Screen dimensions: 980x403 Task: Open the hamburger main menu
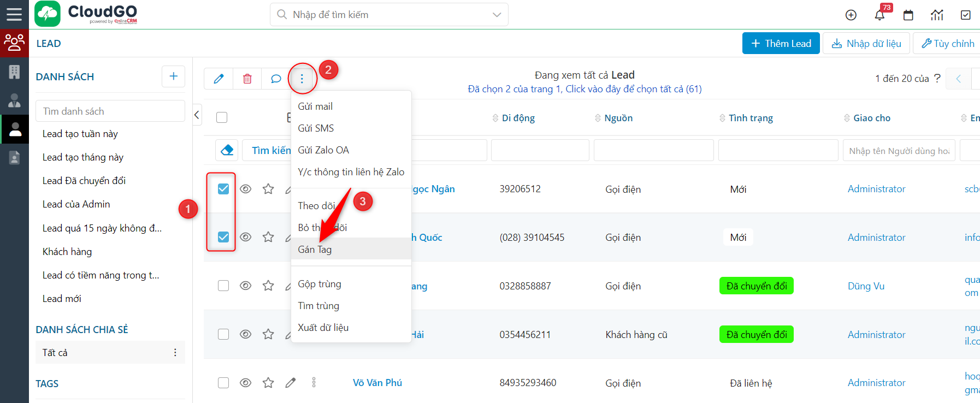(14, 14)
